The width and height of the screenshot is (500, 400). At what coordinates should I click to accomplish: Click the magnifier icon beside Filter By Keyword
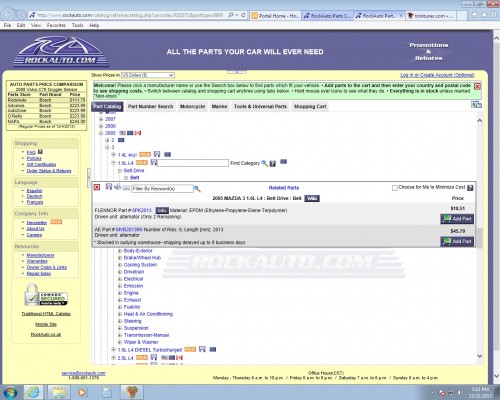tap(197, 189)
